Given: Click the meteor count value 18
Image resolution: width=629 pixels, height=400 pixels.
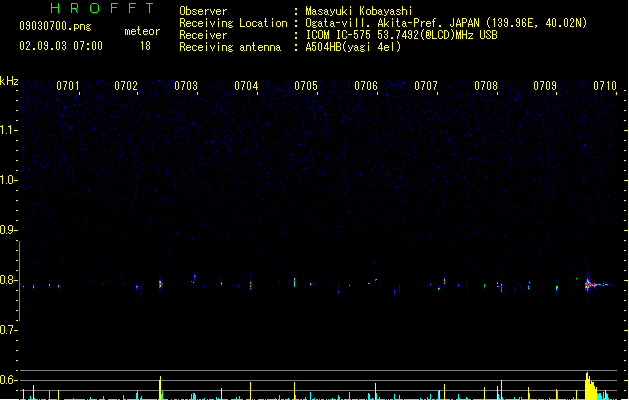Looking at the screenshot, I should (145, 46).
